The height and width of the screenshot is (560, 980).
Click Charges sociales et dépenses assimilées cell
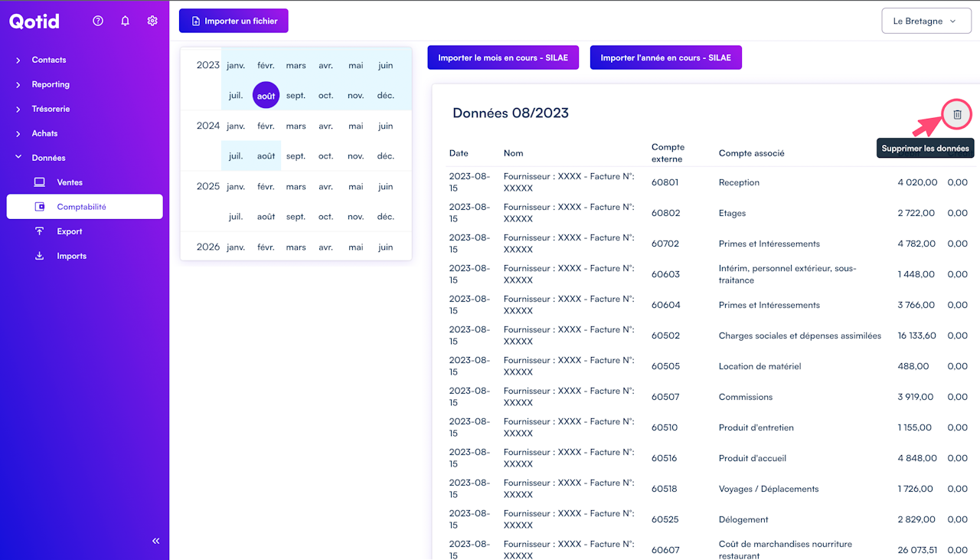pos(800,336)
